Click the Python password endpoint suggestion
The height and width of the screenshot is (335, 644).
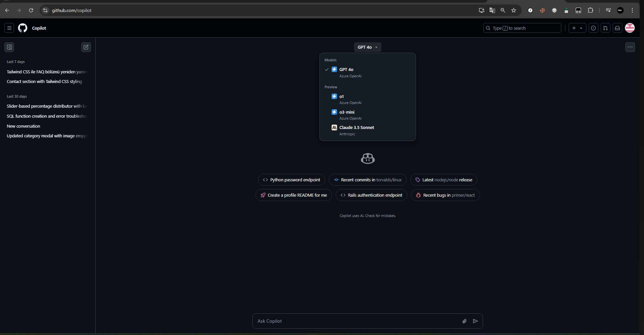coord(292,180)
